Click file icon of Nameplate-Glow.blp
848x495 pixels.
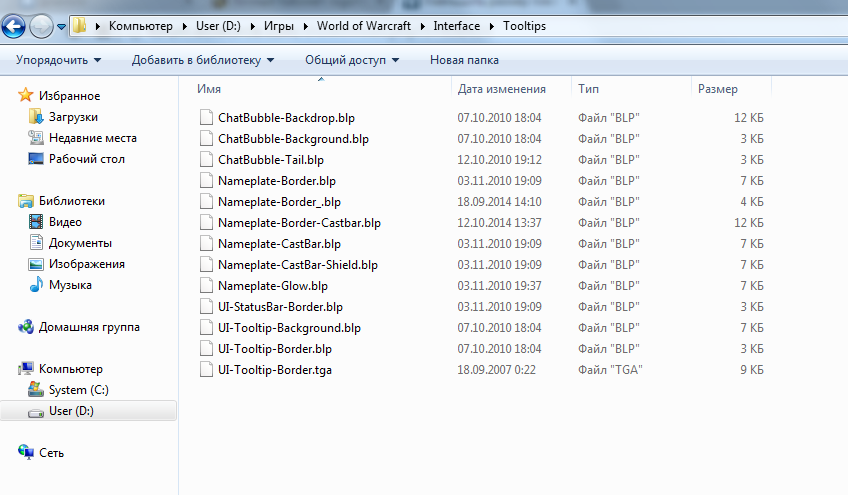[x=206, y=286]
